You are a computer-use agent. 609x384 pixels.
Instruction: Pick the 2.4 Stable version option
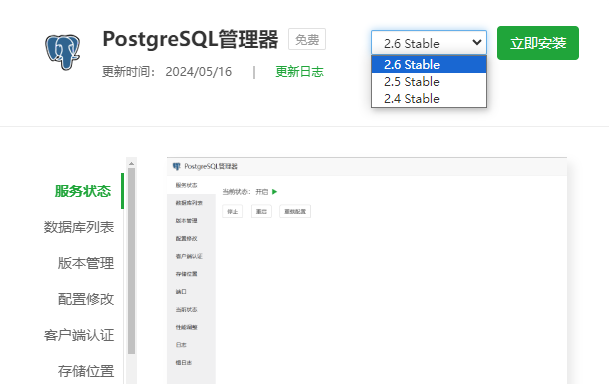(x=429, y=99)
